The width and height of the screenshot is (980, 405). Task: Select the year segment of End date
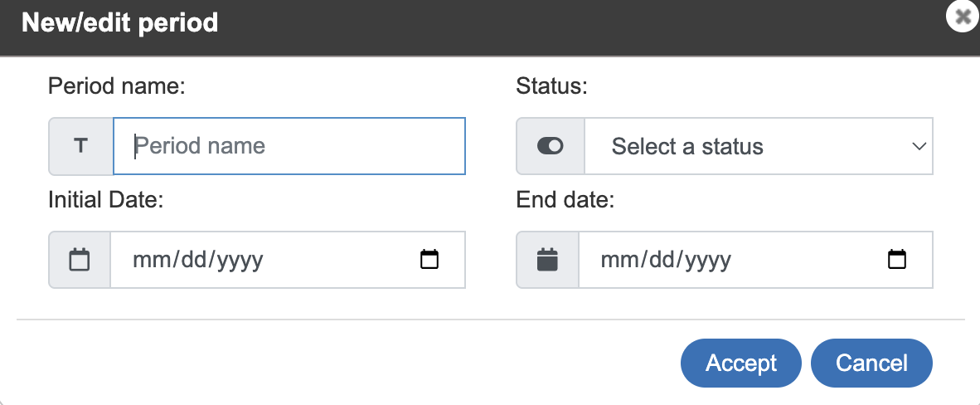pyautogui.click(x=708, y=260)
